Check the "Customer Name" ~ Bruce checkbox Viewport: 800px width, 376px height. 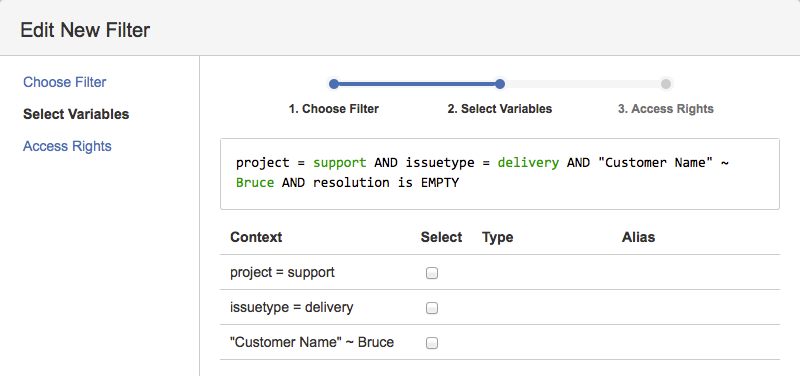432,343
